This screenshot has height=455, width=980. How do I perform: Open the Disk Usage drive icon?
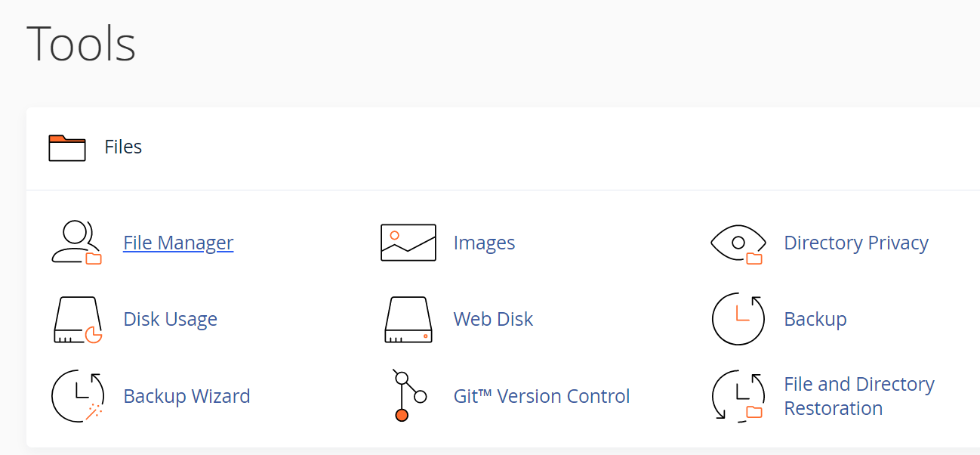(x=78, y=320)
